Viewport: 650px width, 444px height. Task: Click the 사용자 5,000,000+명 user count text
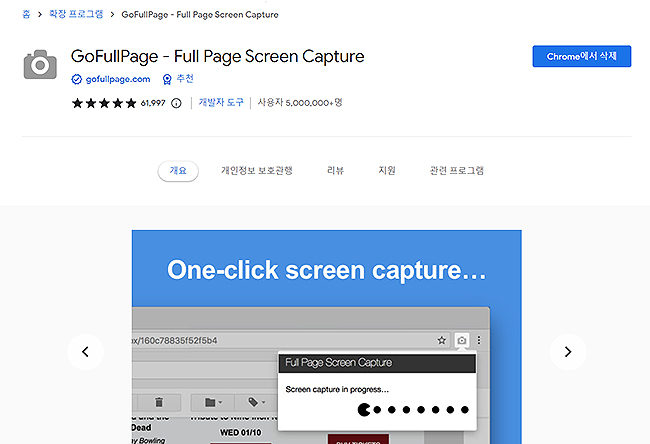300,102
